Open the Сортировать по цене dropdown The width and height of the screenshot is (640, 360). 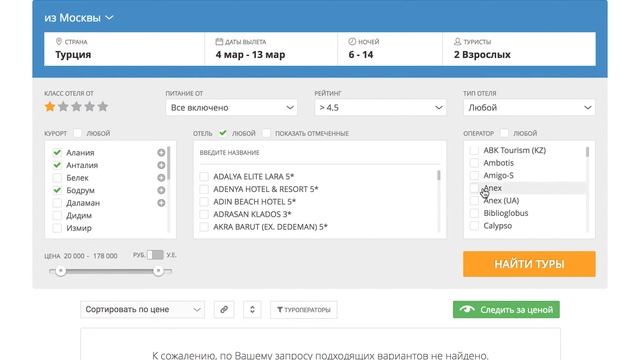142,309
